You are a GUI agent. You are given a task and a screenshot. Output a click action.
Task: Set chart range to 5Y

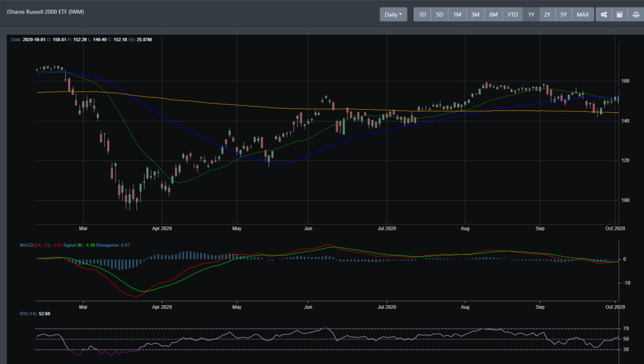(x=563, y=14)
